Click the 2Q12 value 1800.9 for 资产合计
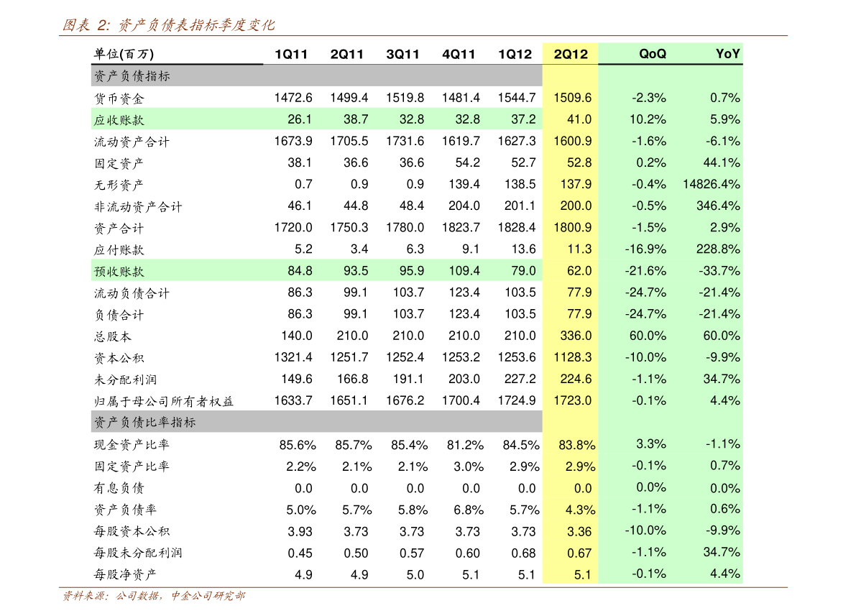The width and height of the screenshot is (856, 616). coord(573,228)
